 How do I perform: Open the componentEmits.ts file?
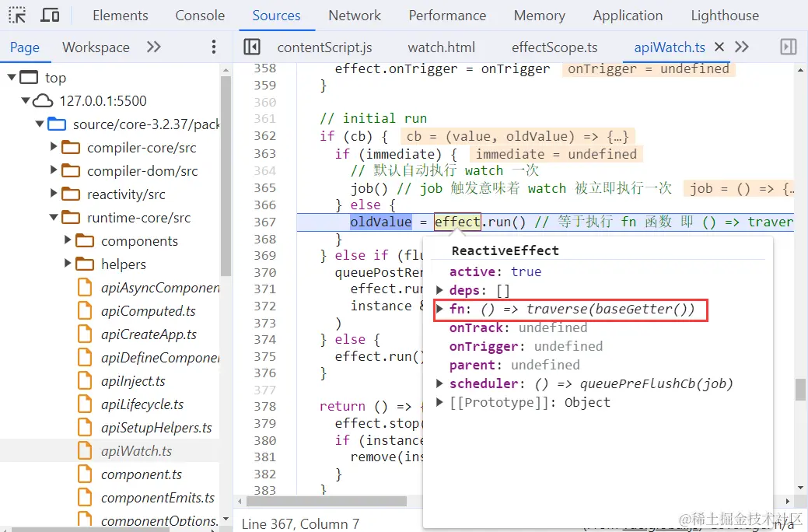click(158, 498)
